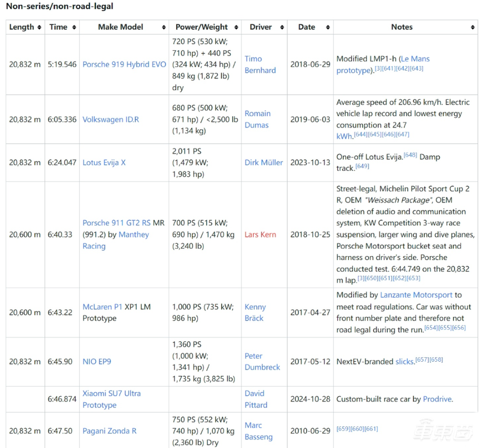Image resolution: width=480 pixels, height=448 pixels.
Task: Click sort arrows in Time header
Action: [x=75, y=27]
